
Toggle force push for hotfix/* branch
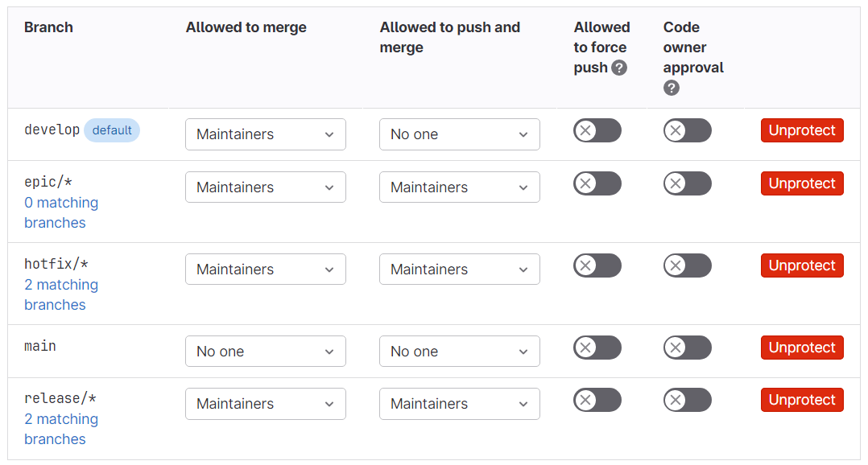(x=597, y=265)
